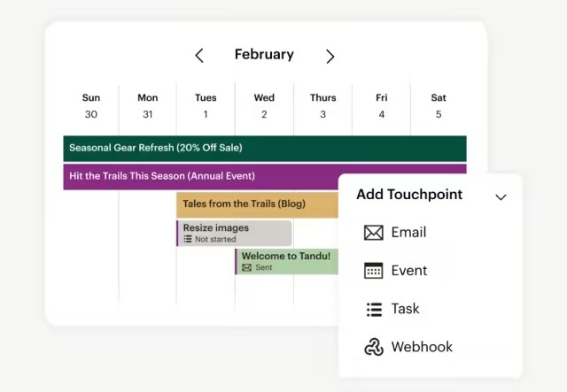Go to the next month
The image size is (567, 392).
(330, 56)
